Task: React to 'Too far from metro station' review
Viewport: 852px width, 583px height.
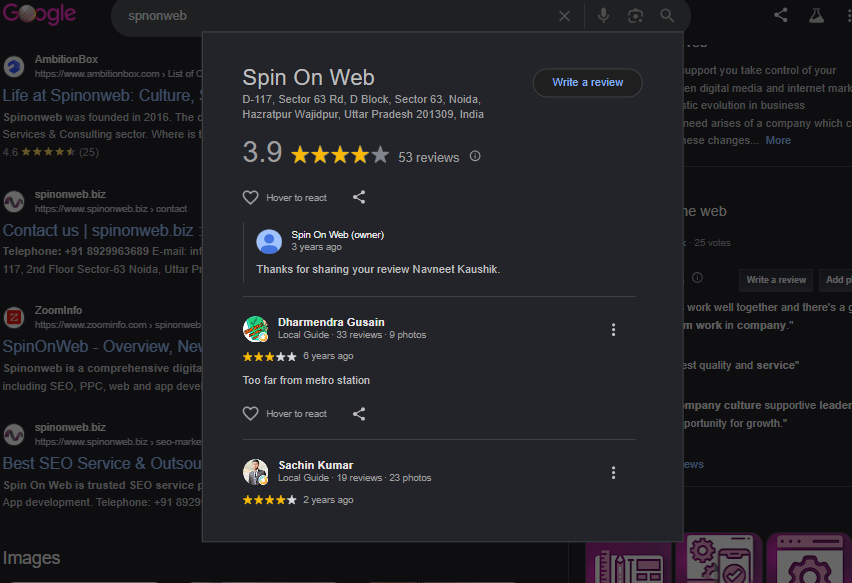Action: pos(250,414)
